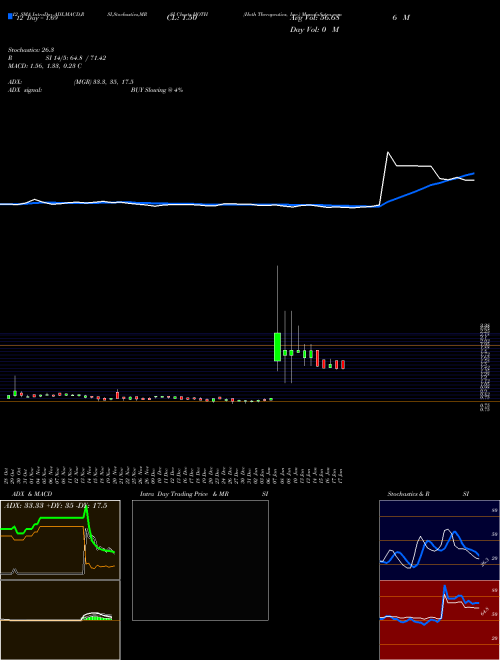Click the '28 Oct' first date label
This screenshot has height=660, width=500.
(8, 474)
